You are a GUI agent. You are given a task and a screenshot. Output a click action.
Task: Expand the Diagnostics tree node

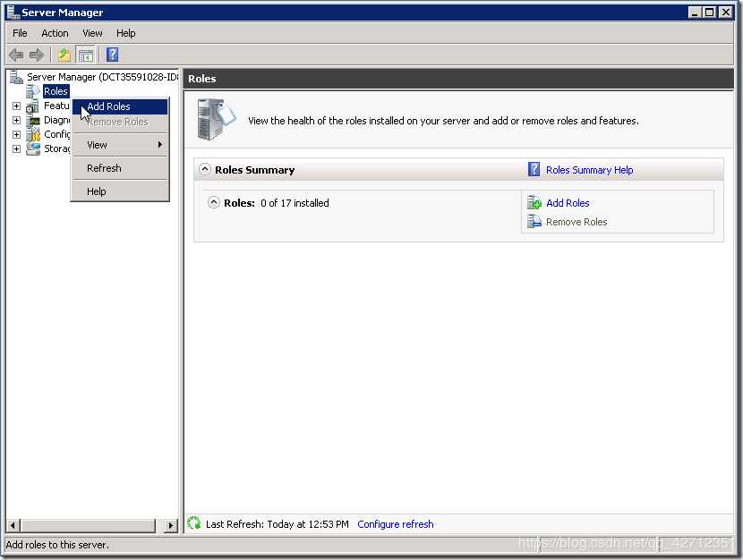coord(17,120)
